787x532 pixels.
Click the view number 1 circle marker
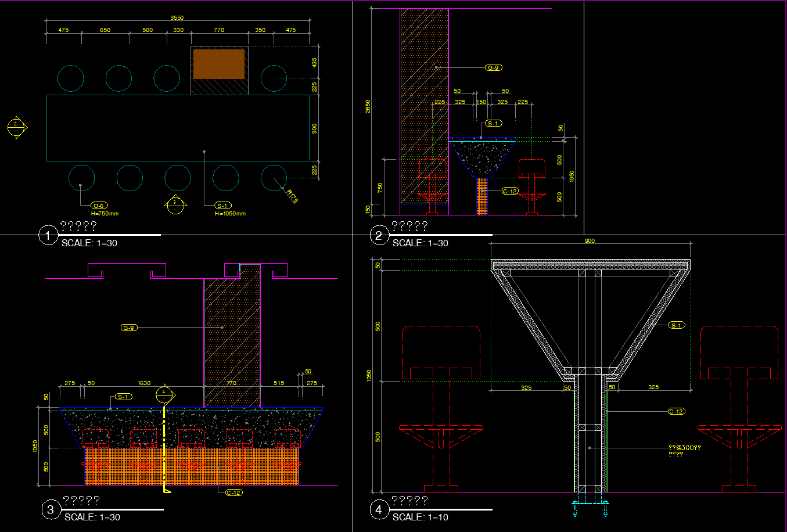coord(47,236)
